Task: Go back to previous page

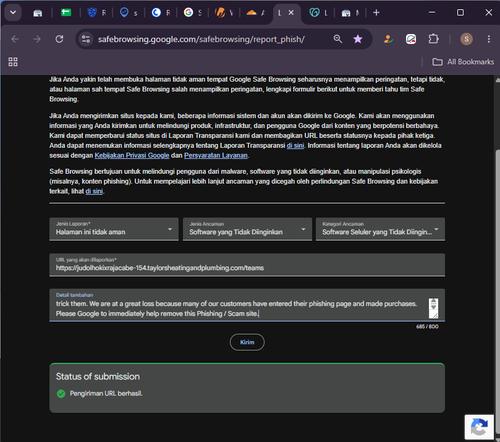Action: tap(15, 39)
